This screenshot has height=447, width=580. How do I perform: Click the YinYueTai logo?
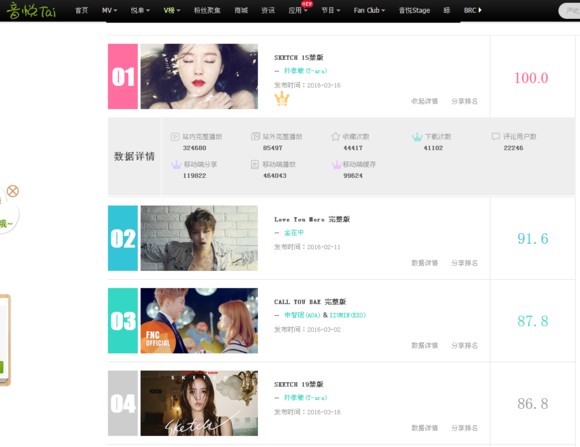[x=31, y=10]
